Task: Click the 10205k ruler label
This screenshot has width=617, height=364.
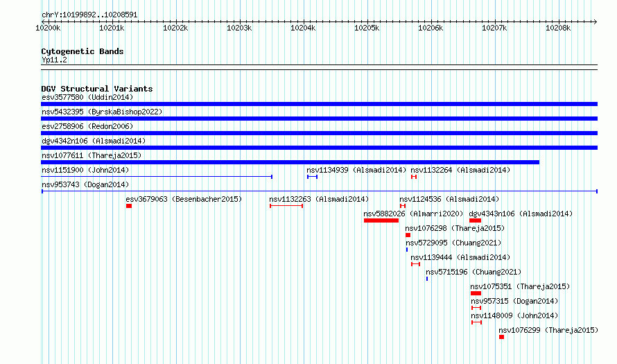Action: point(367,28)
